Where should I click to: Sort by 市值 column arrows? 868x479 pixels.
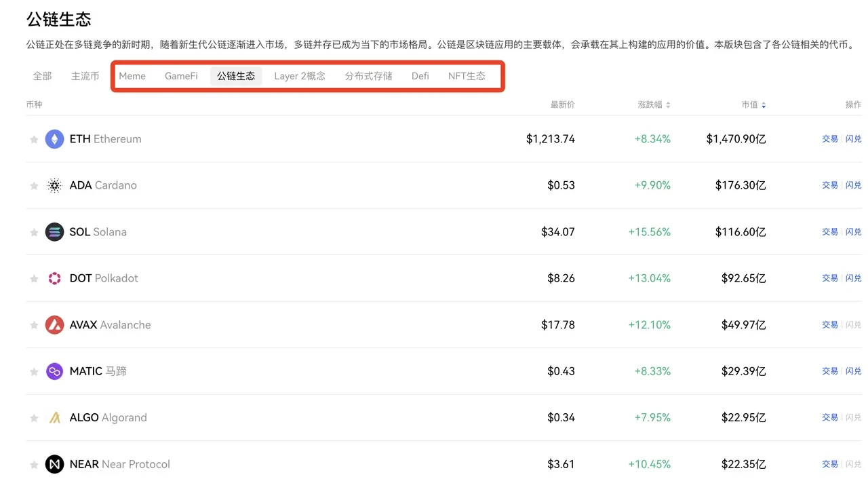pyautogui.click(x=764, y=105)
